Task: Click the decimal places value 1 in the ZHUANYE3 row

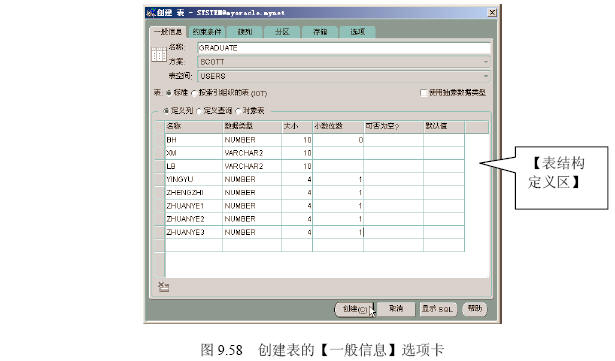Action: [x=338, y=232]
